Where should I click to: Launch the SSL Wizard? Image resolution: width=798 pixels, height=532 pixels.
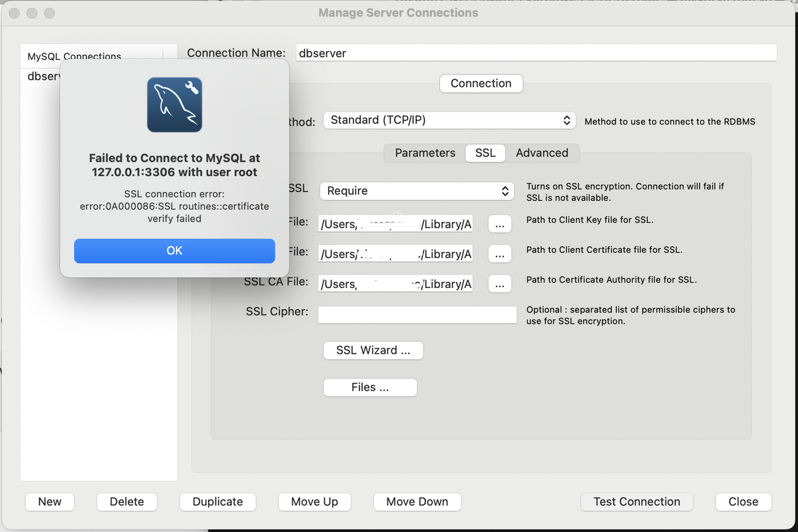coord(373,350)
